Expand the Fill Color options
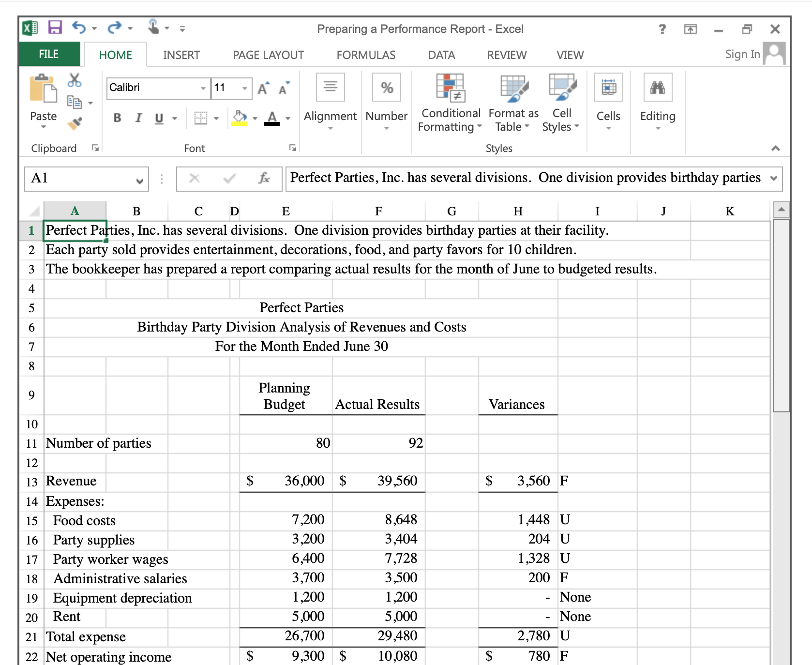The height and width of the screenshot is (665, 812). pyautogui.click(x=255, y=118)
